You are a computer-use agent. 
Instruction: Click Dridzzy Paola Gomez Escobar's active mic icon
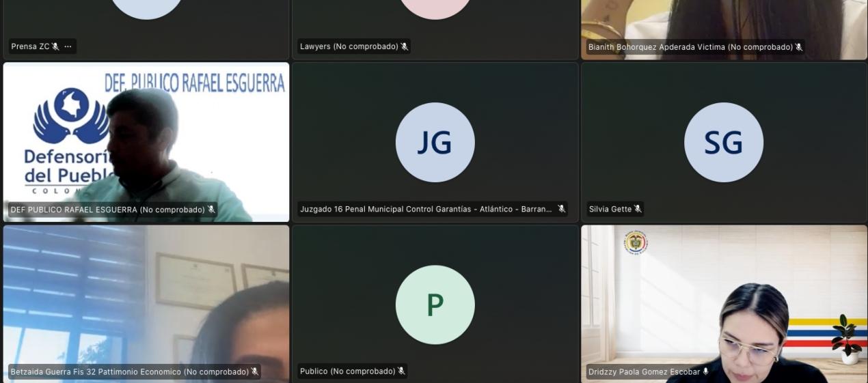(x=706, y=371)
